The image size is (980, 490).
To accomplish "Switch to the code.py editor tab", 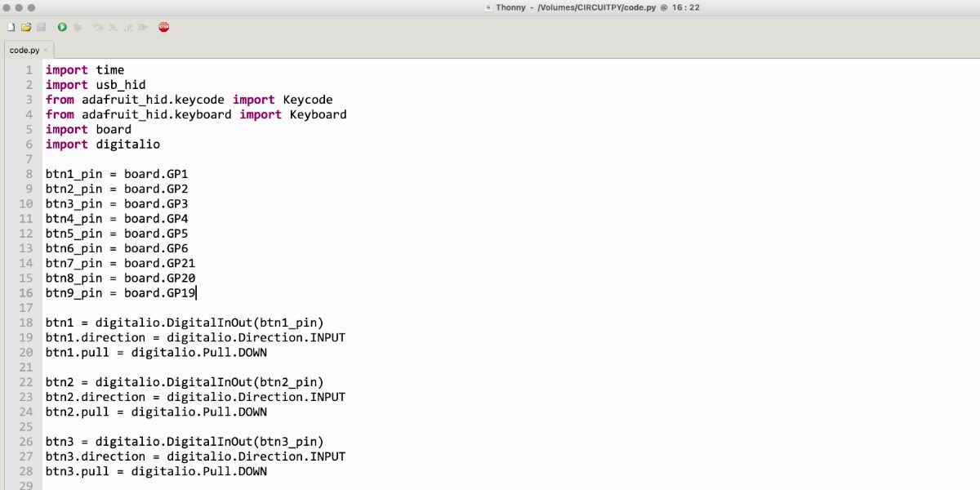I will coord(24,50).
